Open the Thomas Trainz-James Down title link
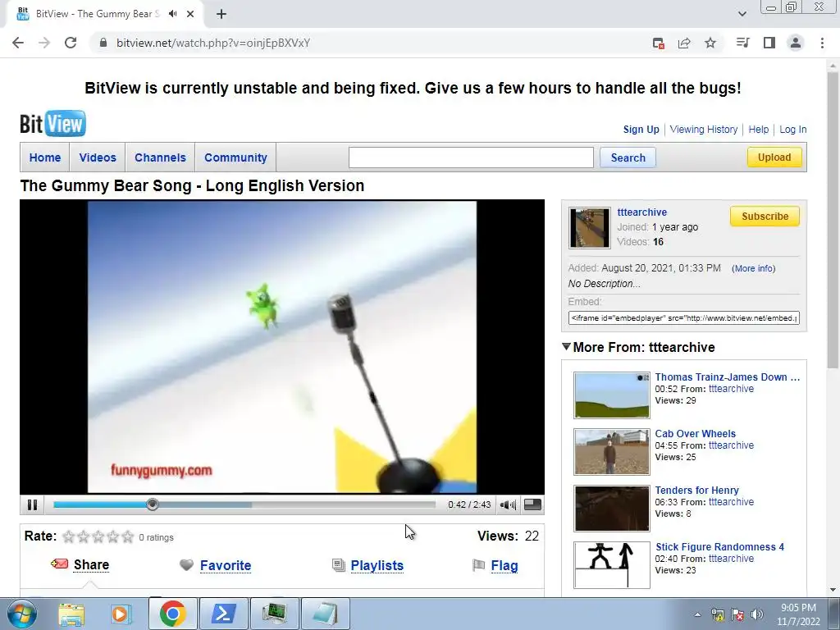The width and height of the screenshot is (840, 630). pos(728,377)
